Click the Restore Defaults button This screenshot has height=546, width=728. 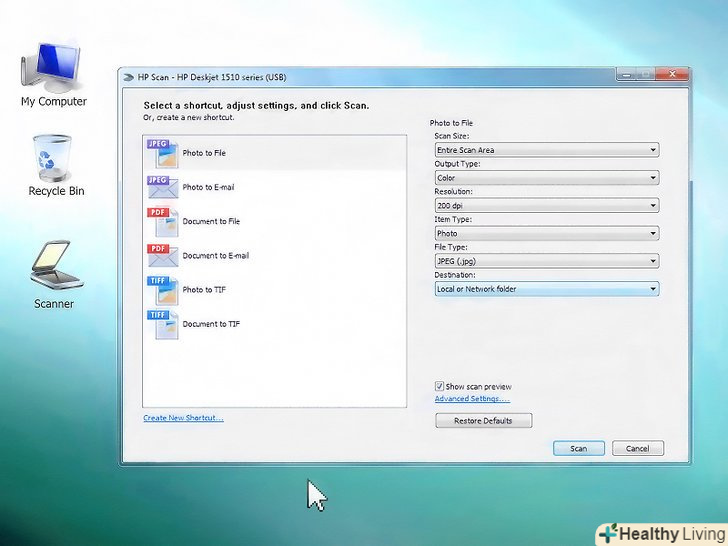(483, 421)
